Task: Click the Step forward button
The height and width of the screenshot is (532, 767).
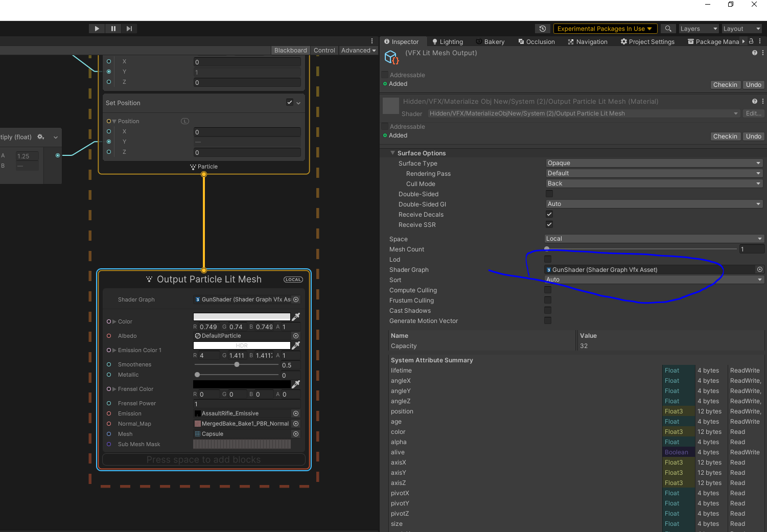Action: point(129,29)
